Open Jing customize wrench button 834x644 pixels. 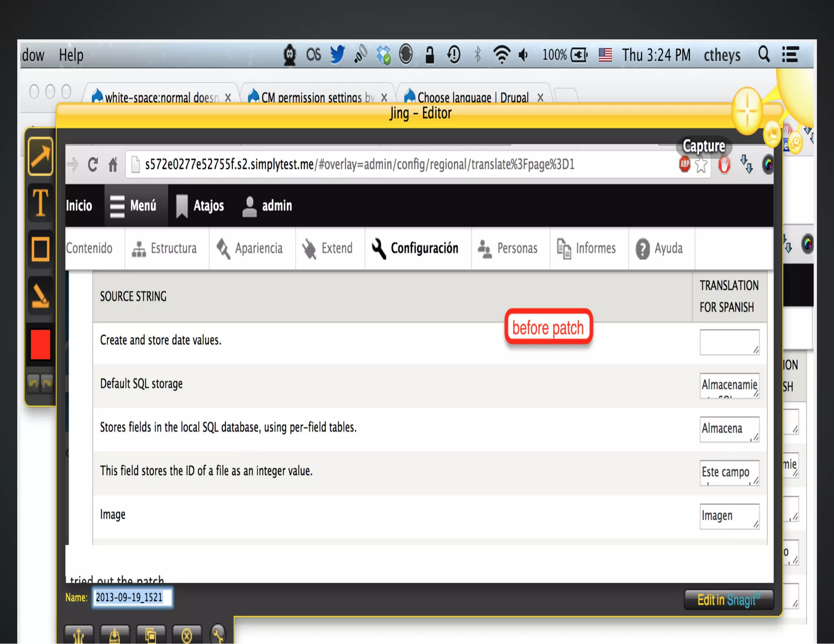click(x=218, y=634)
